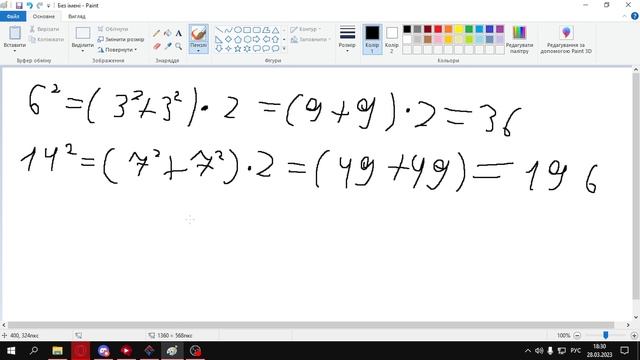Screen dimensions: 640x360
Task: Click the Resize image button
Action: 121,40
